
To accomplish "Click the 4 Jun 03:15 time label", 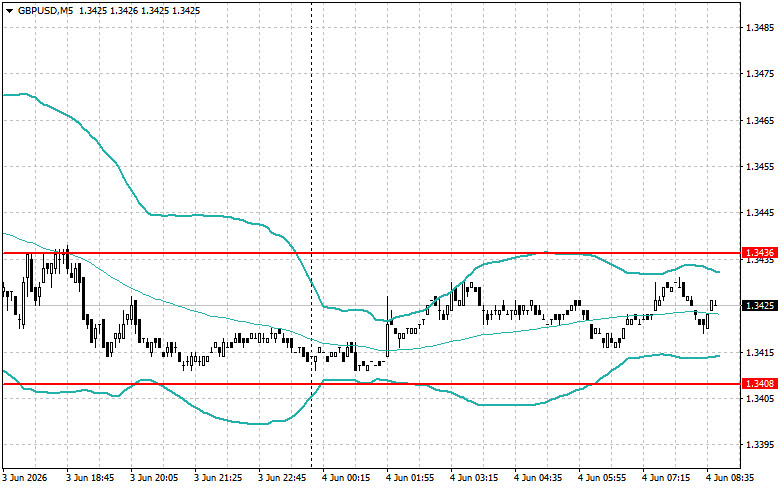I will click(474, 478).
